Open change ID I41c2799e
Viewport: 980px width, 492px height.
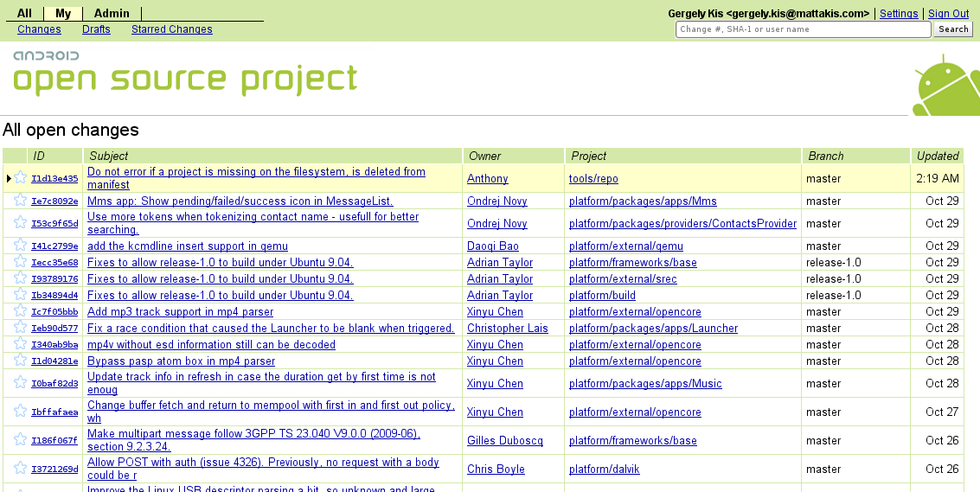click(x=54, y=246)
